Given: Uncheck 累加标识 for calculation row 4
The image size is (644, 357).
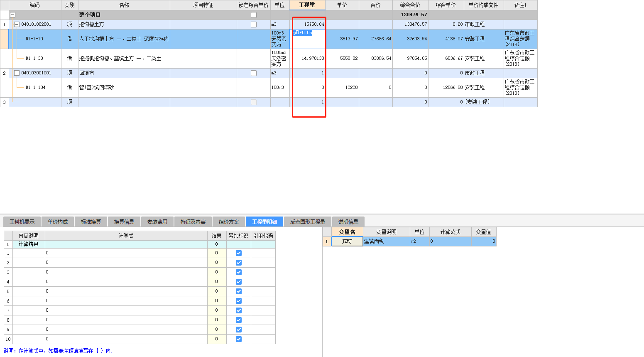Looking at the screenshot, I should [x=239, y=282].
